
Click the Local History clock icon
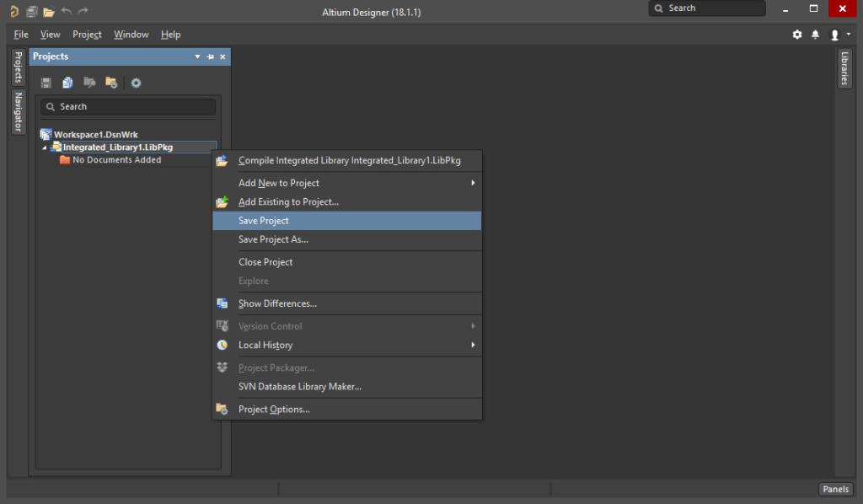[x=222, y=345]
